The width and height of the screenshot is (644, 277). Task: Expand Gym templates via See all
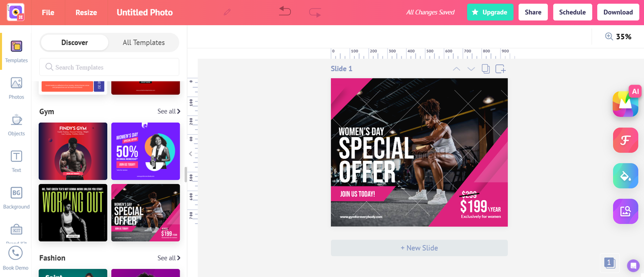pyautogui.click(x=169, y=111)
